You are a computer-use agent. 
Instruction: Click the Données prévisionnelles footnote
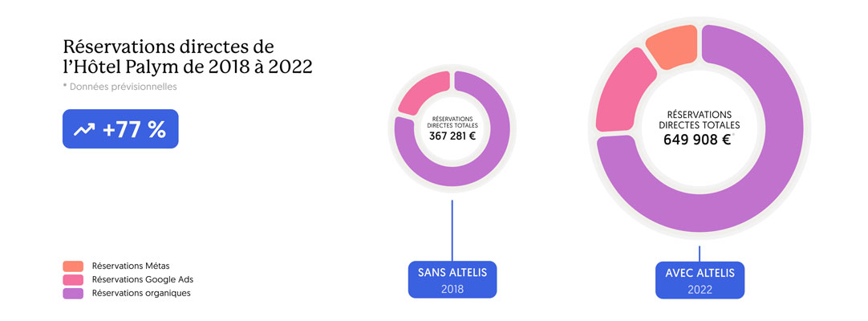click(120, 87)
